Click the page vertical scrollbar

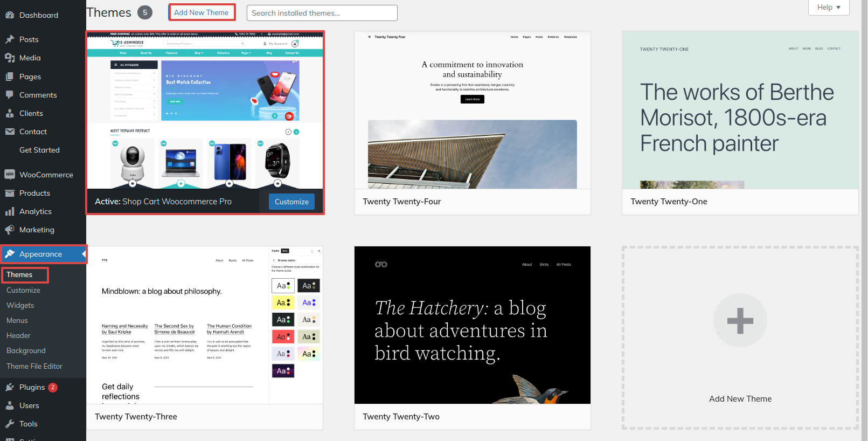(864, 220)
